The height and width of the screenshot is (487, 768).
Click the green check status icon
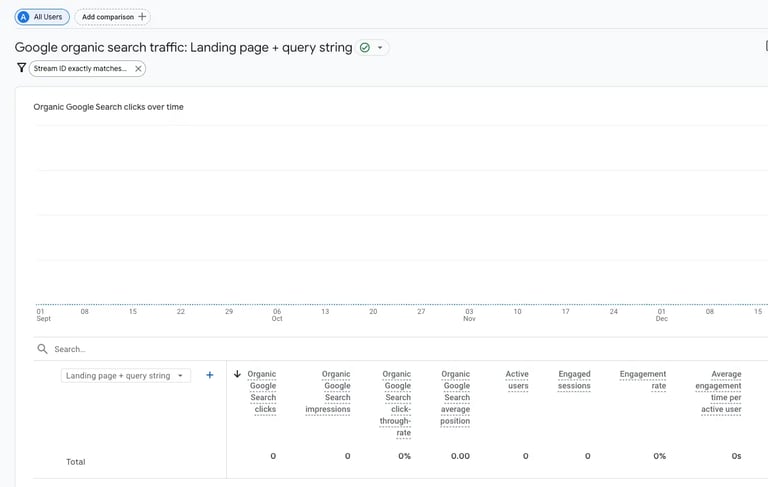click(x=364, y=48)
